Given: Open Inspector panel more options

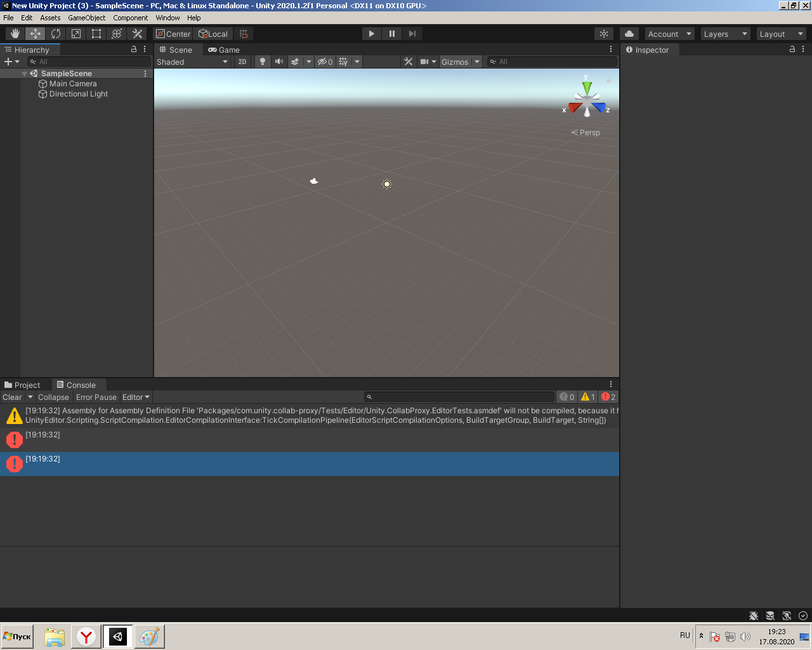Looking at the screenshot, I should click(803, 49).
